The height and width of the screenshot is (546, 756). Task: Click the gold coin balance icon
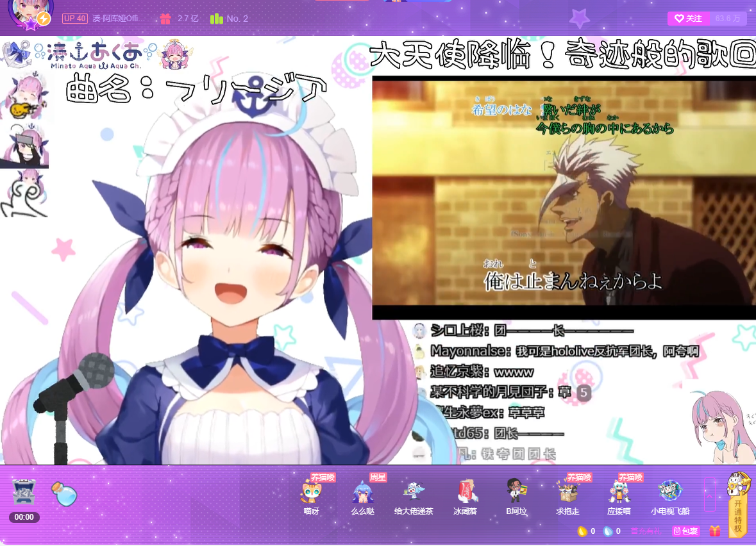[x=582, y=531]
